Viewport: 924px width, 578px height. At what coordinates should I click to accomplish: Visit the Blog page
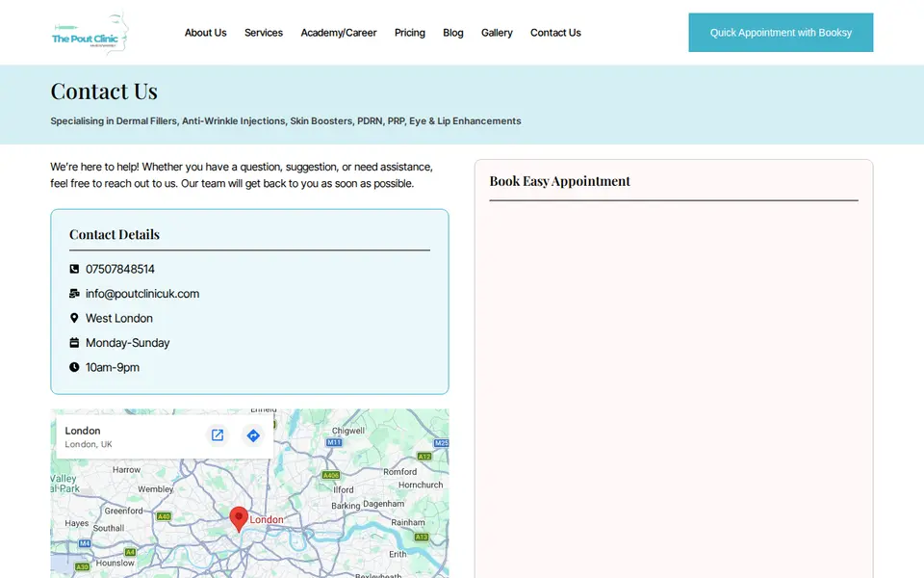click(453, 33)
